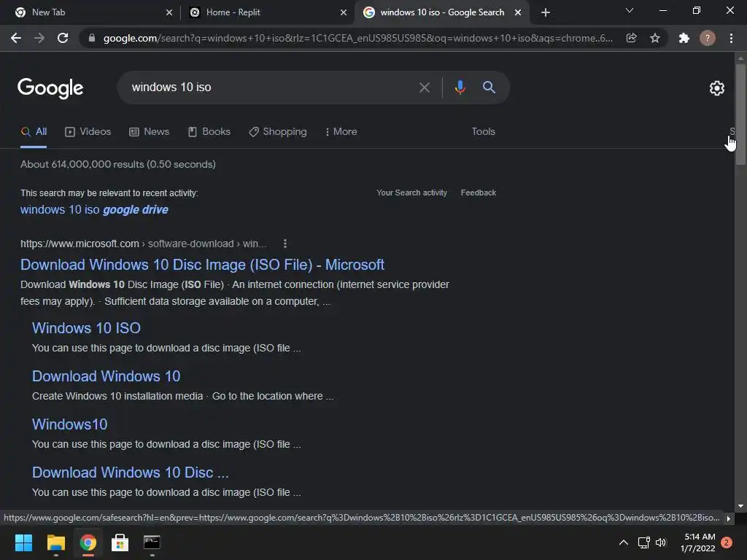Bookmark this page with the star icon
747x560 pixels.
655,38
